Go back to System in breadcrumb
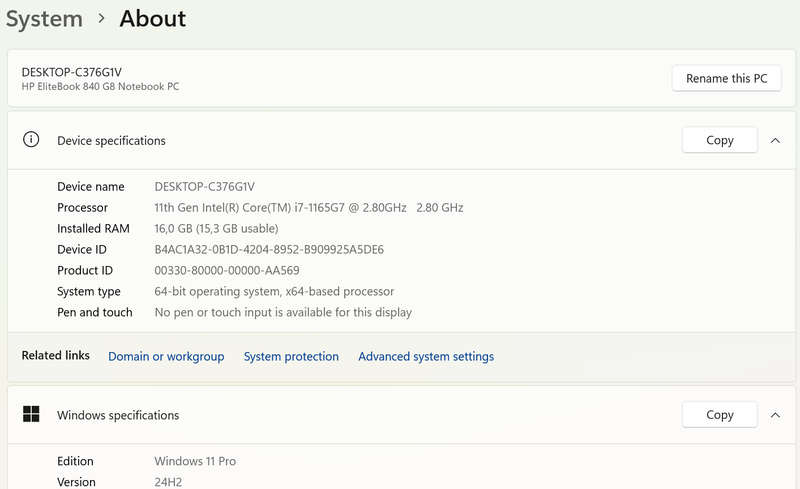 click(44, 19)
